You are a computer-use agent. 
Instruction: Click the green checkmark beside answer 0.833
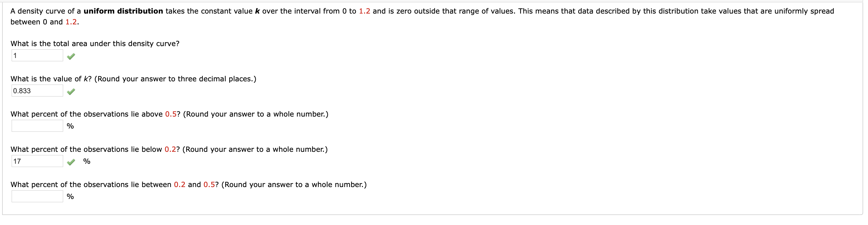pyautogui.click(x=71, y=91)
